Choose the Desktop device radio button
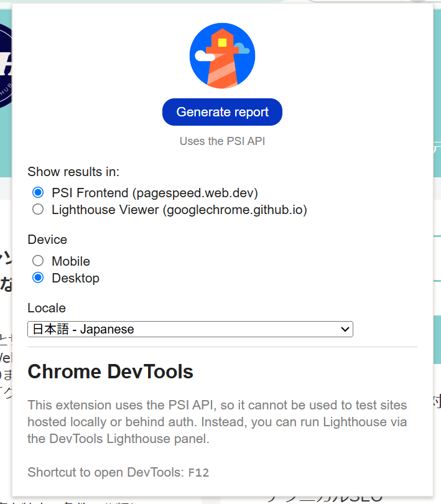 38,278
